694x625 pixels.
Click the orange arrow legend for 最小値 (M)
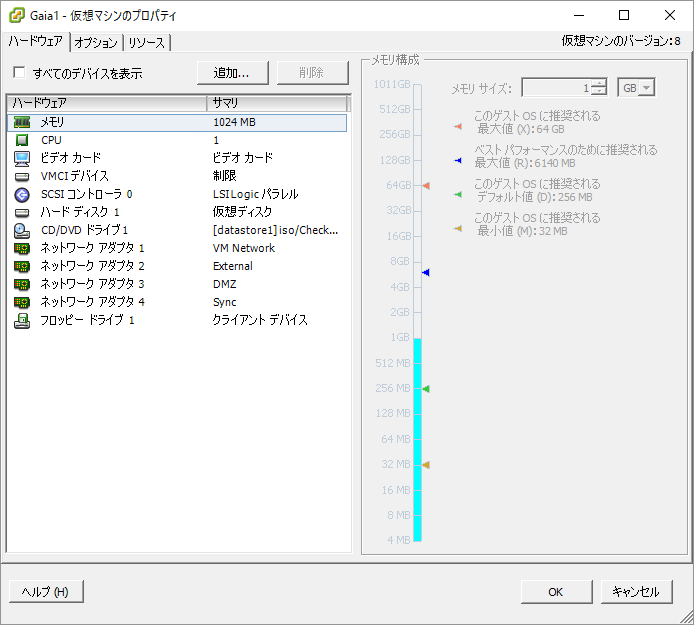(x=458, y=228)
